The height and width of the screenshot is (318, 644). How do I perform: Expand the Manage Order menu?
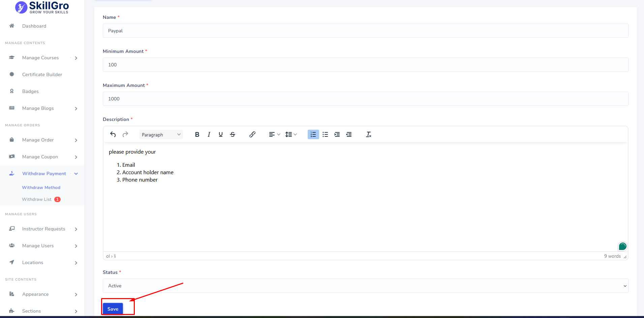[42, 140]
